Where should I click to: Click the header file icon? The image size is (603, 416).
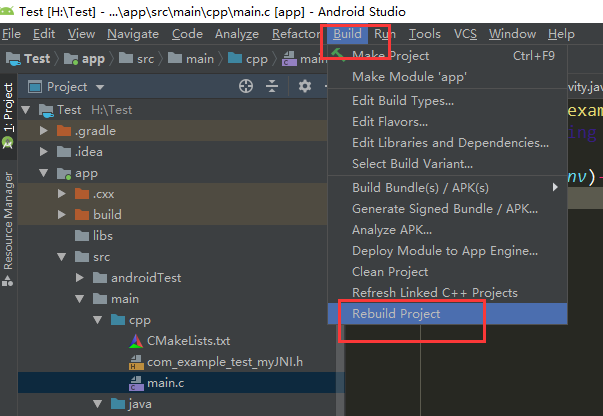(x=136, y=362)
